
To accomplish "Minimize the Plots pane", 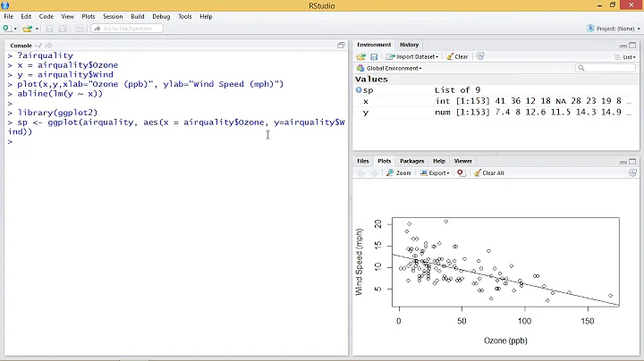I will pyautogui.click(x=623, y=162).
